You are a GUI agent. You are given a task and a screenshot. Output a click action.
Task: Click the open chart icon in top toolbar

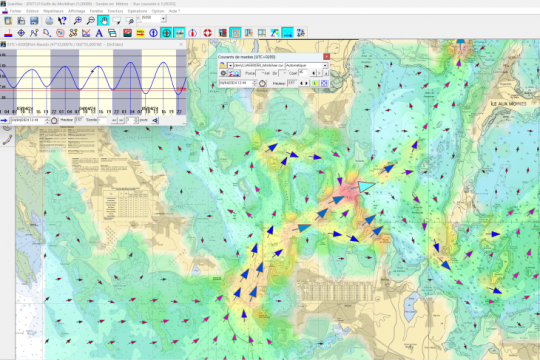[x=8, y=21]
